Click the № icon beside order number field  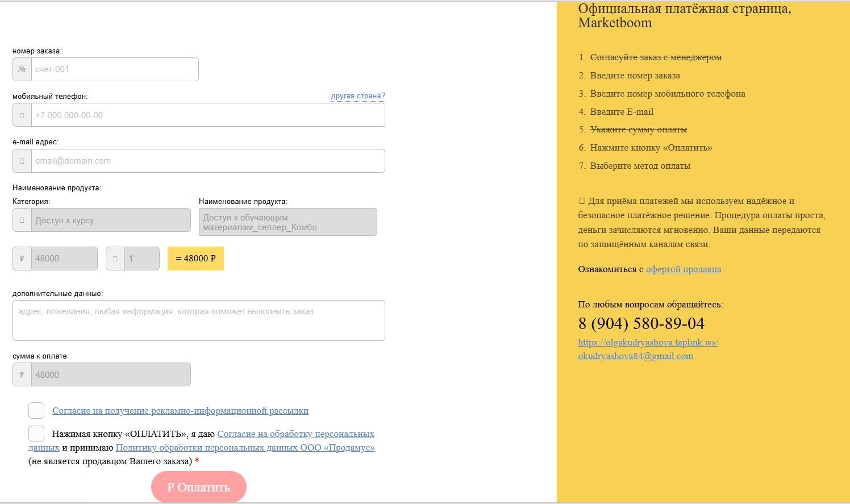coord(22,69)
